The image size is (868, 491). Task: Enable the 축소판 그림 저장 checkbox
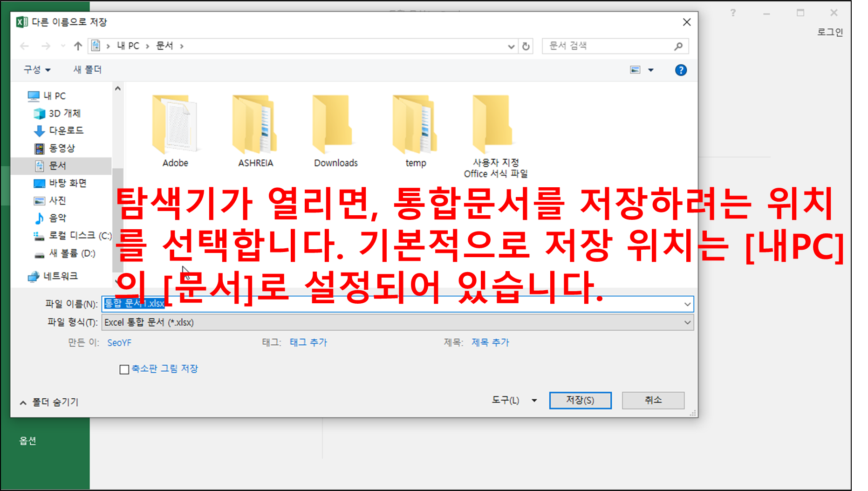124,369
